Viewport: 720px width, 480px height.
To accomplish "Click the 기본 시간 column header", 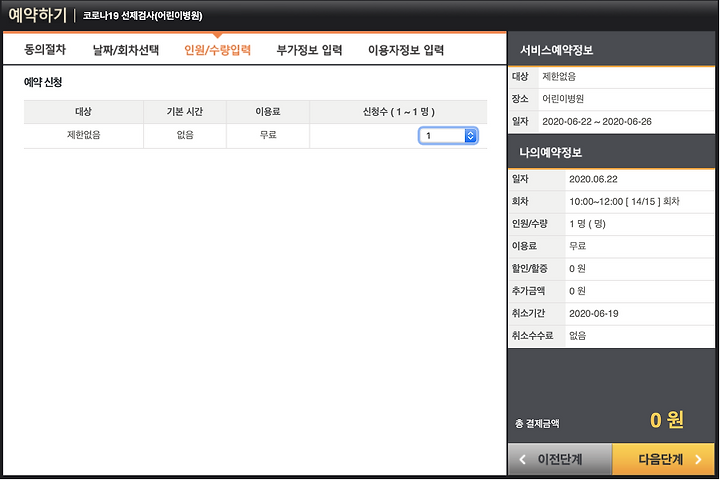I will coord(185,112).
